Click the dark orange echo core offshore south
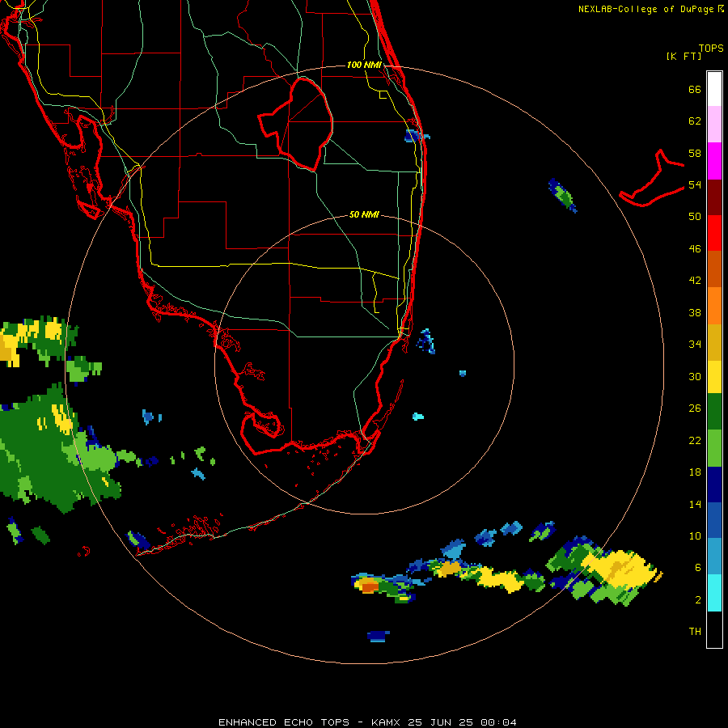This screenshot has width=728, height=728. pyautogui.click(x=370, y=587)
